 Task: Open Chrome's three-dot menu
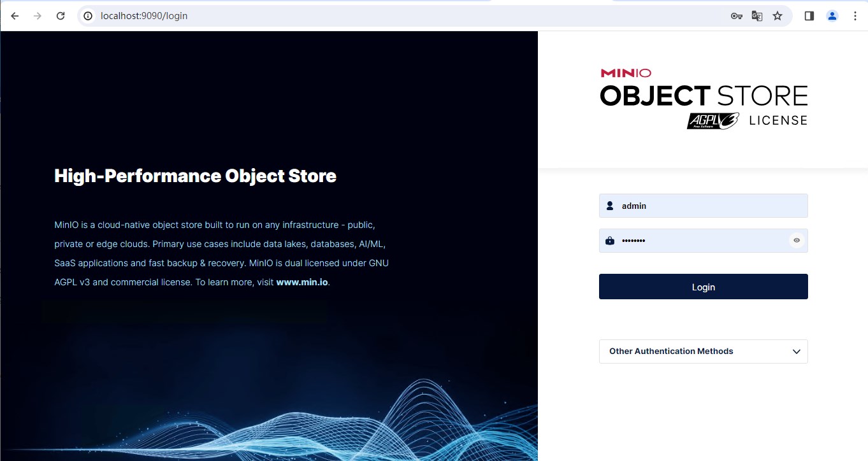855,16
